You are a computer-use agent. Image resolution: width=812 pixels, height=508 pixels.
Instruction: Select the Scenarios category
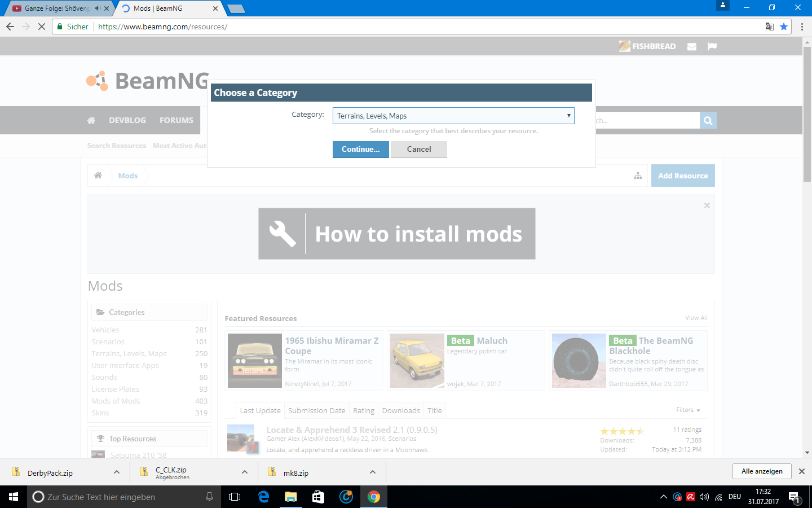click(108, 341)
